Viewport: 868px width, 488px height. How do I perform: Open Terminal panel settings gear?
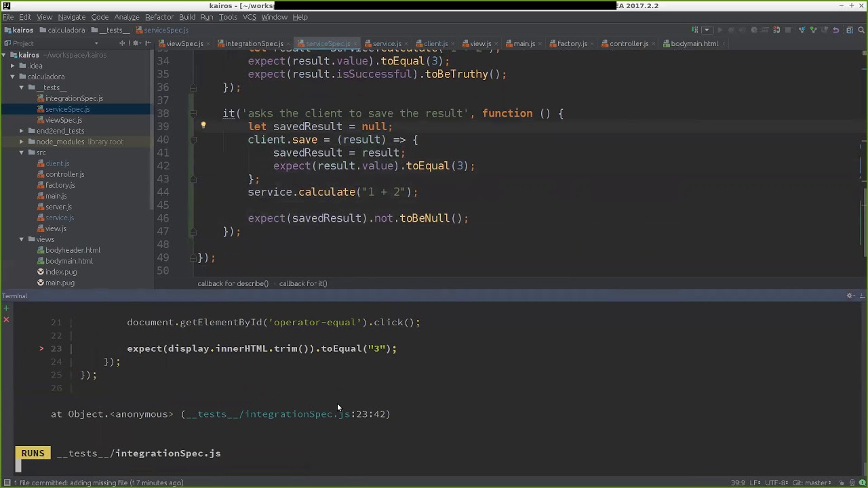850,296
